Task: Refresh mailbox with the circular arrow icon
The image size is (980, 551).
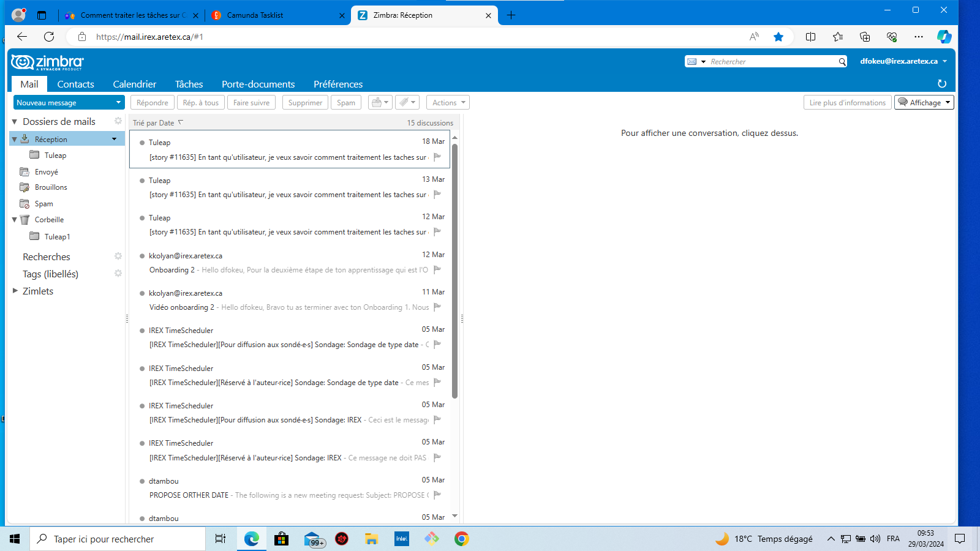Action: pyautogui.click(x=942, y=84)
